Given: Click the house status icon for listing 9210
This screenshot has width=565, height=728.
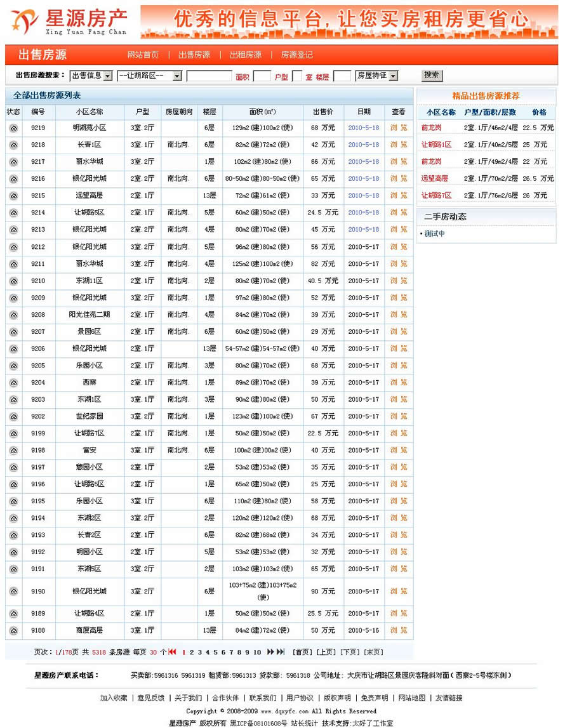Looking at the screenshot, I should pos(13,281).
